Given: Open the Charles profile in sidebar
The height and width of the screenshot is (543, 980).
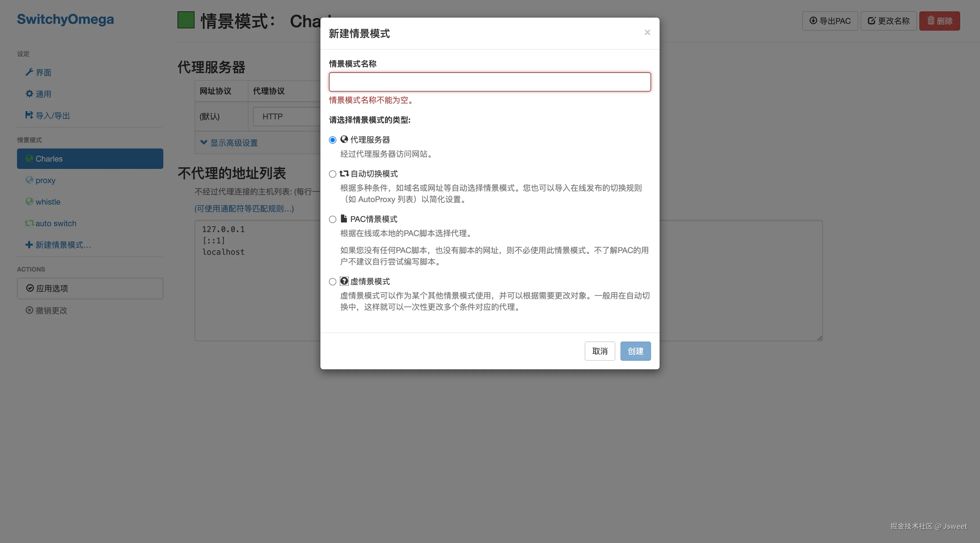Looking at the screenshot, I should point(90,159).
